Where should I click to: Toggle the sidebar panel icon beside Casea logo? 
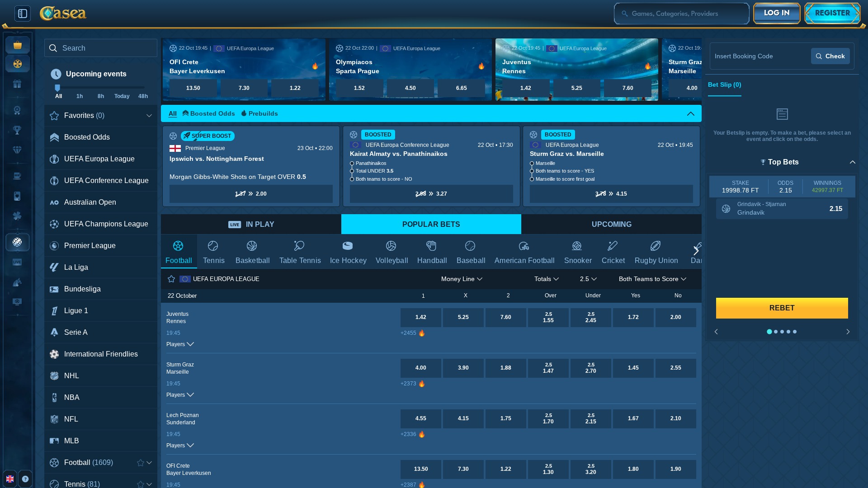click(22, 14)
